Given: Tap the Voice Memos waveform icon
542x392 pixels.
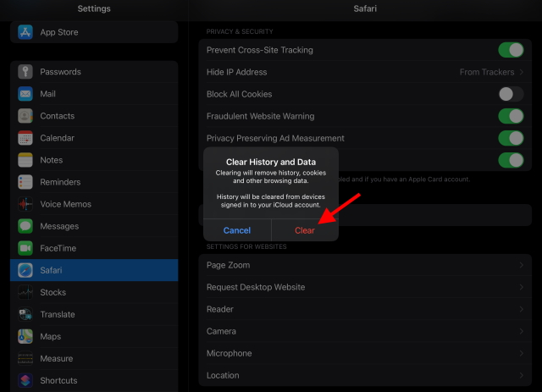Looking at the screenshot, I should click(x=25, y=204).
